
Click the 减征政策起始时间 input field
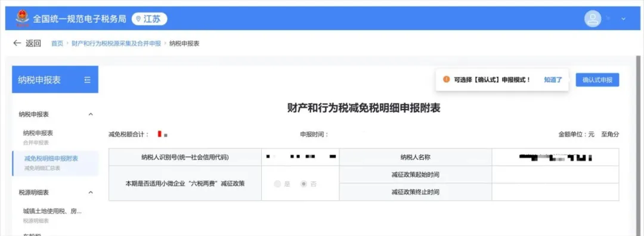coord(555,175)
